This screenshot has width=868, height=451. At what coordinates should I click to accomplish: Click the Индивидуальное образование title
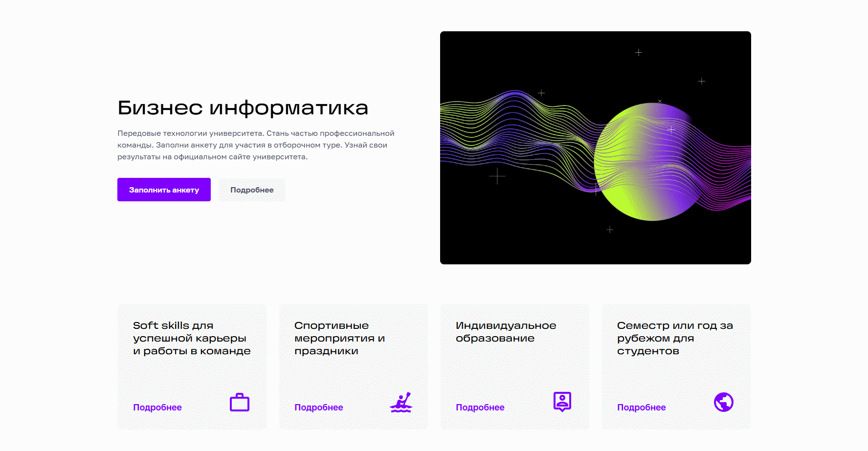tap(506, 332)
